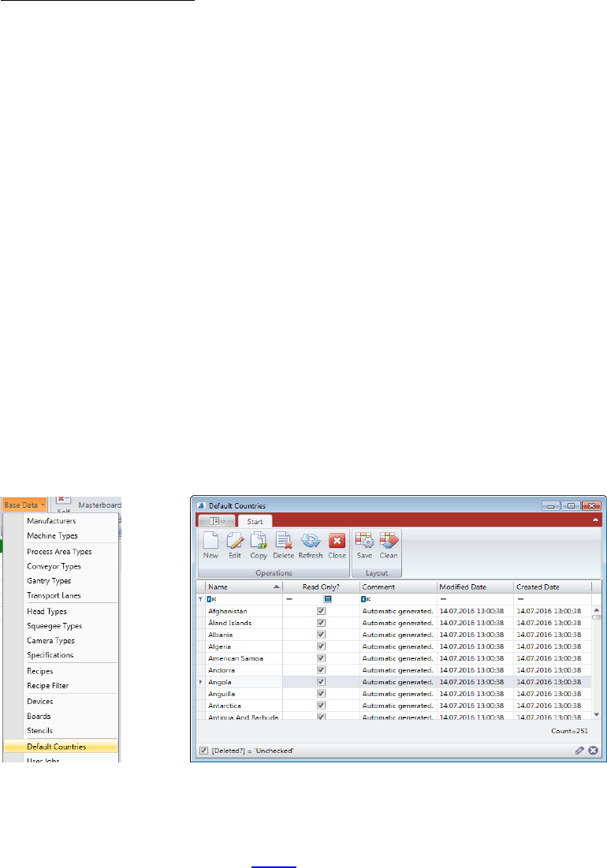Toggle the Read Only filter checkbox

[x=328, y=599]
